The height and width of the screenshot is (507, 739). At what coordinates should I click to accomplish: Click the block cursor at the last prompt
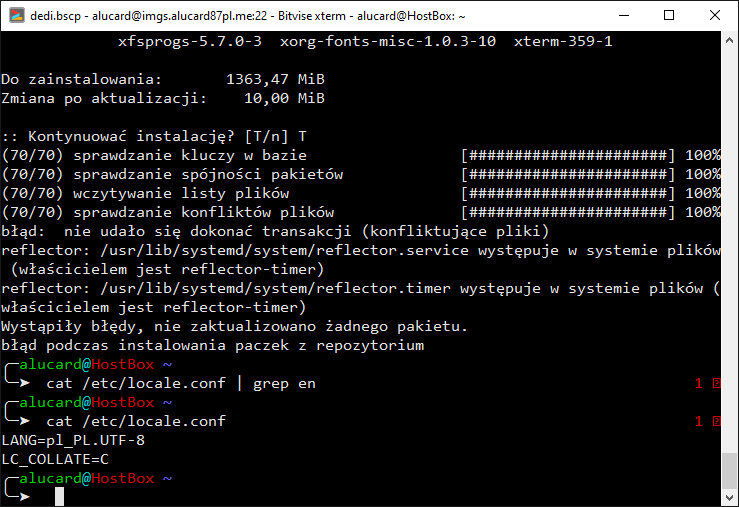[x=60, y=497]
